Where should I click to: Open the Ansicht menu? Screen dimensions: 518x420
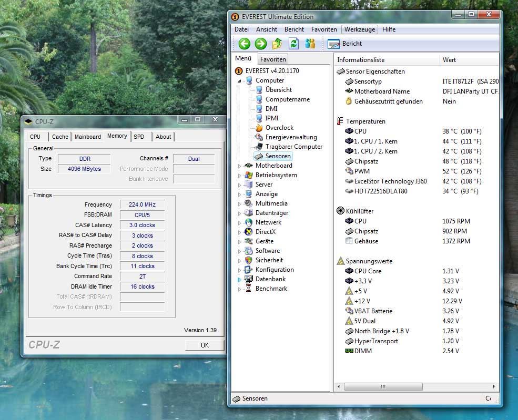click(267, 29)
